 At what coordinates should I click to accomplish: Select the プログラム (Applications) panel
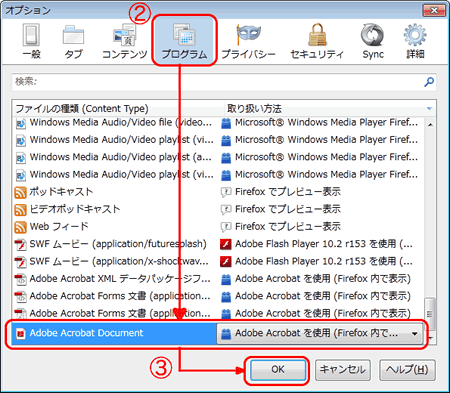pyautogui.click(x=184, y=40)
